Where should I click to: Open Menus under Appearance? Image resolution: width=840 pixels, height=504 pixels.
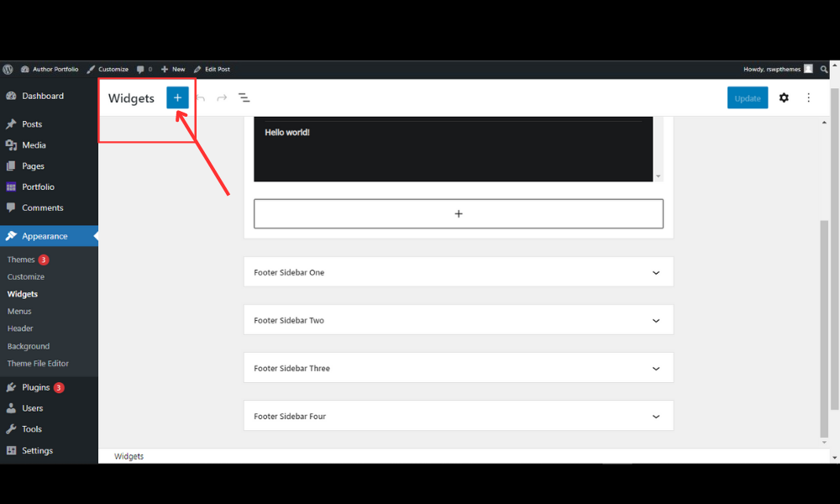19,311
